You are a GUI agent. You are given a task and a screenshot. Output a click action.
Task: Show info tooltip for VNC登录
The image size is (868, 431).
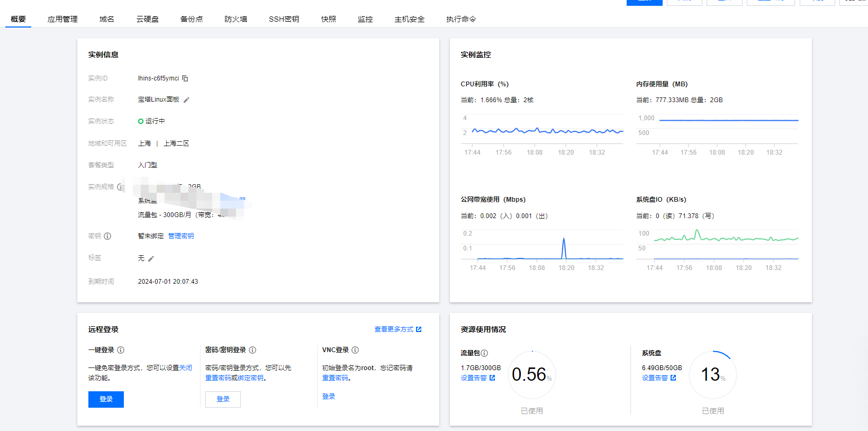click(x=355, y=350)
